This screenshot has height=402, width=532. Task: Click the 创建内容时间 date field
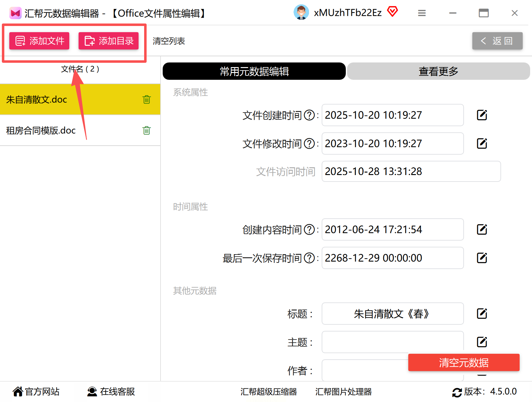coord(393,229)
